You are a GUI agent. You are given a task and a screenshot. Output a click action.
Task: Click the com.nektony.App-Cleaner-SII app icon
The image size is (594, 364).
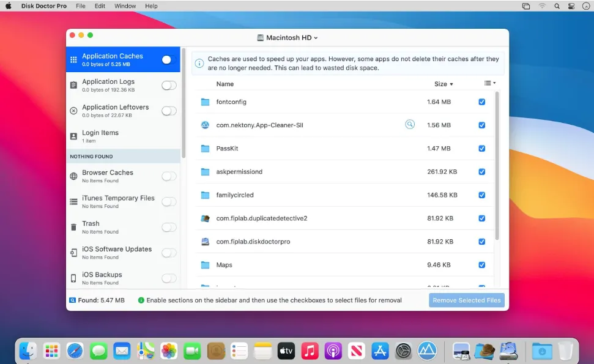[x=205, y=125]
